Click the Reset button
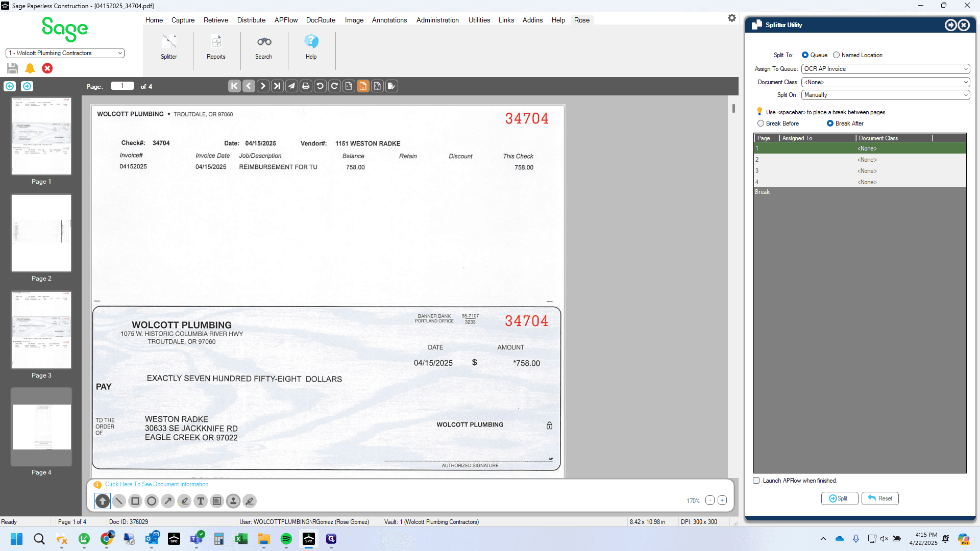 tap(880, 498)
